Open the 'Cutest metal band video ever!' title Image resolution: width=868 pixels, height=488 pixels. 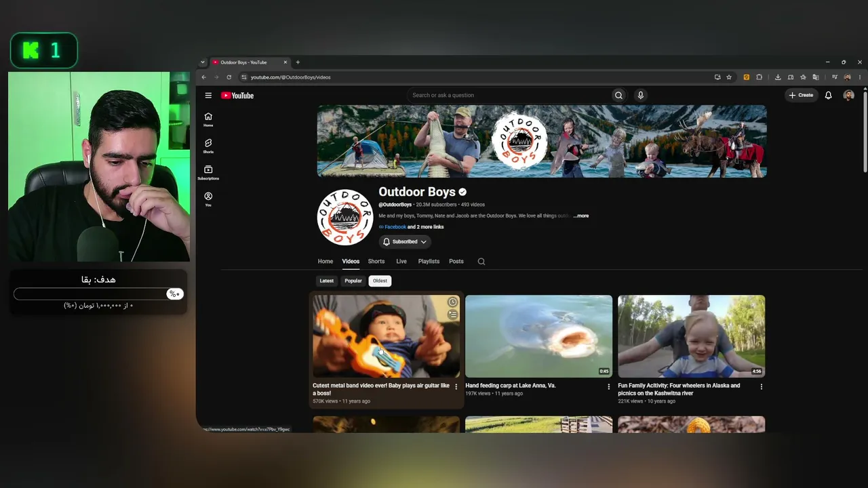tap(381, 389)
